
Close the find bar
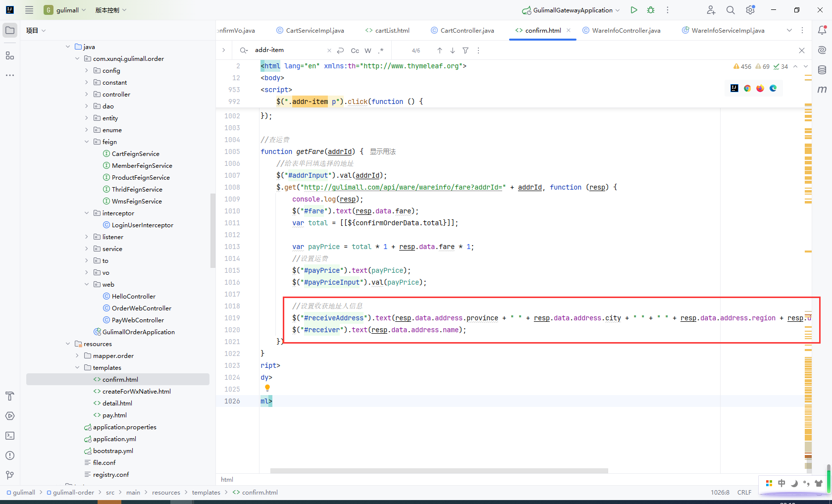(x=802, y=50)
